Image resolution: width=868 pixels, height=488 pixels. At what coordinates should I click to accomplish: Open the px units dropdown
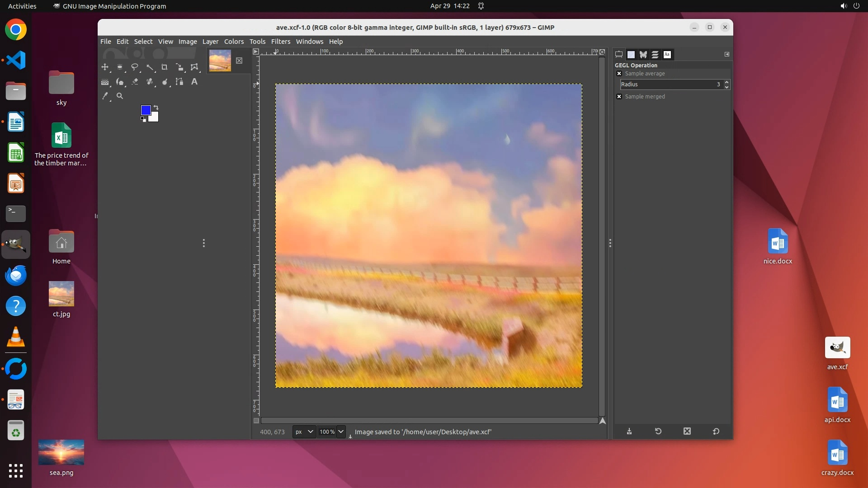[304, 432]
